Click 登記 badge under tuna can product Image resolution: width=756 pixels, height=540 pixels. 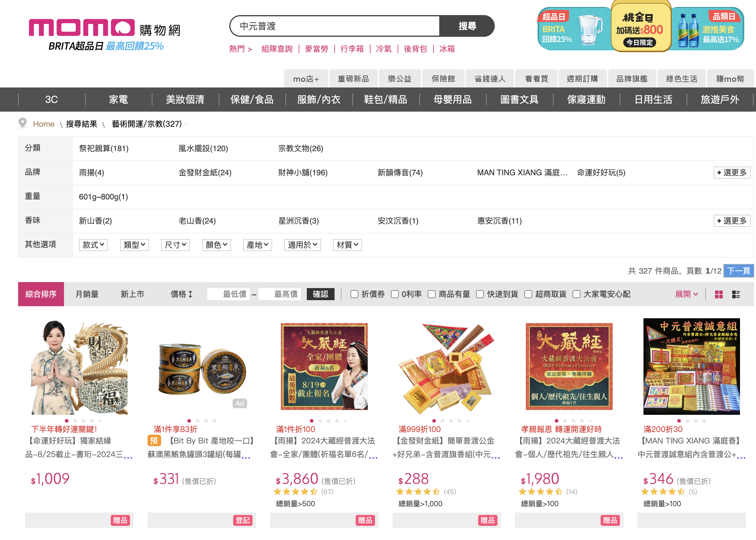point(243,520)
